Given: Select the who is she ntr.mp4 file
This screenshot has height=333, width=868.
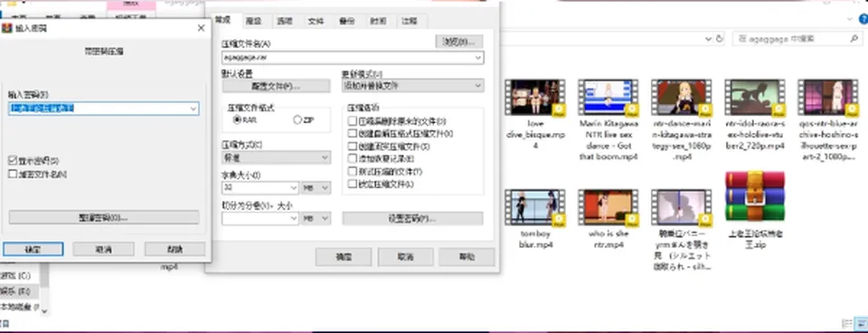Looking at the screenshot, I should click(x=609, y=219).
